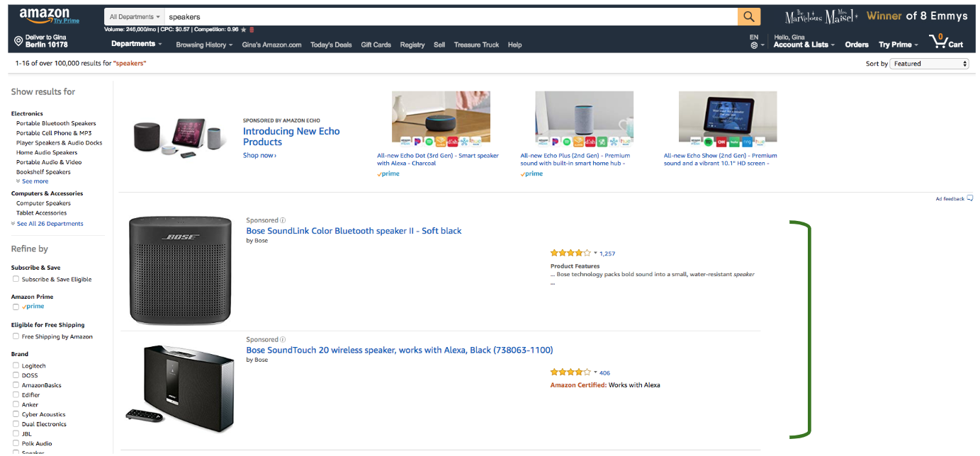Screen dimensions: 980x456
Task: Filter by Tablet Accessories
Action: (41, 212)
